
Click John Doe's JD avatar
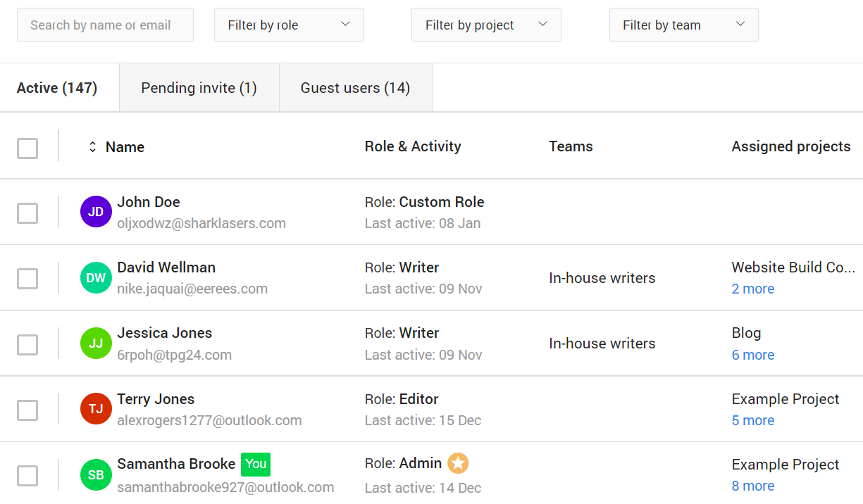click(96, 212)
